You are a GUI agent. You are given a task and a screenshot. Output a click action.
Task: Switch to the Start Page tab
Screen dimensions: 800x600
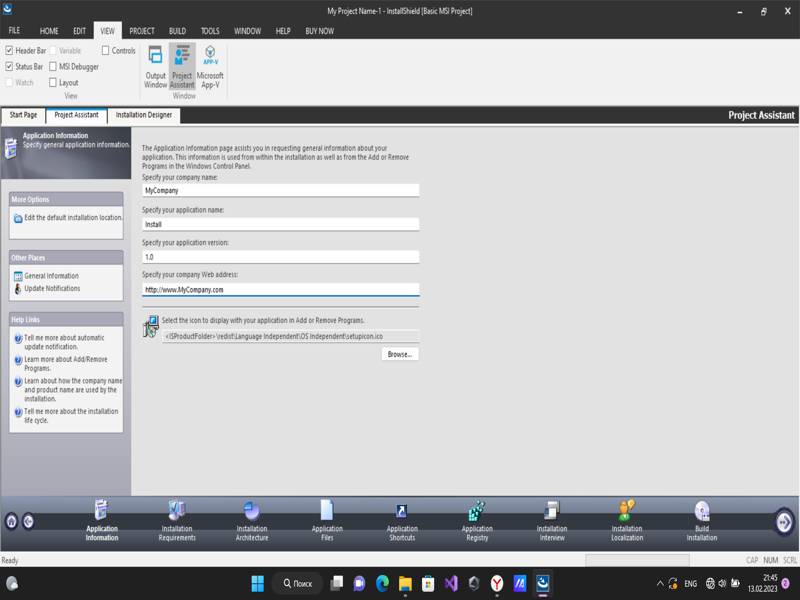pos(24,115)
